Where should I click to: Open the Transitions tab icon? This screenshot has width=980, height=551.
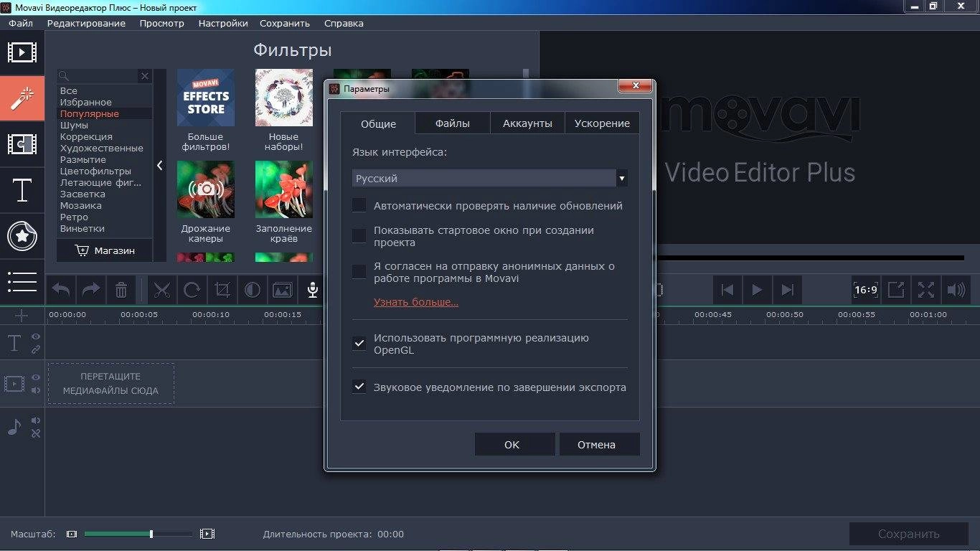(x=22, y=144)
